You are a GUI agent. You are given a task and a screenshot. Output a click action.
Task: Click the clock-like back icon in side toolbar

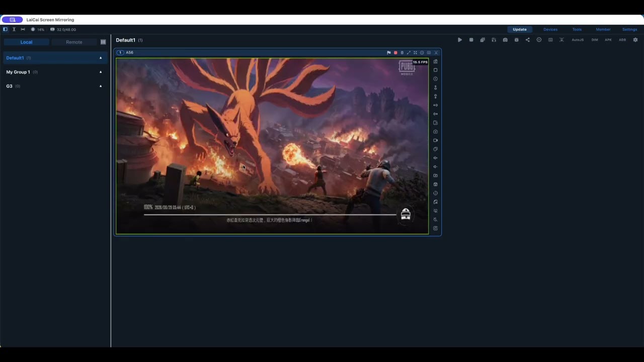pyautogui.click(x=436, y=79)
